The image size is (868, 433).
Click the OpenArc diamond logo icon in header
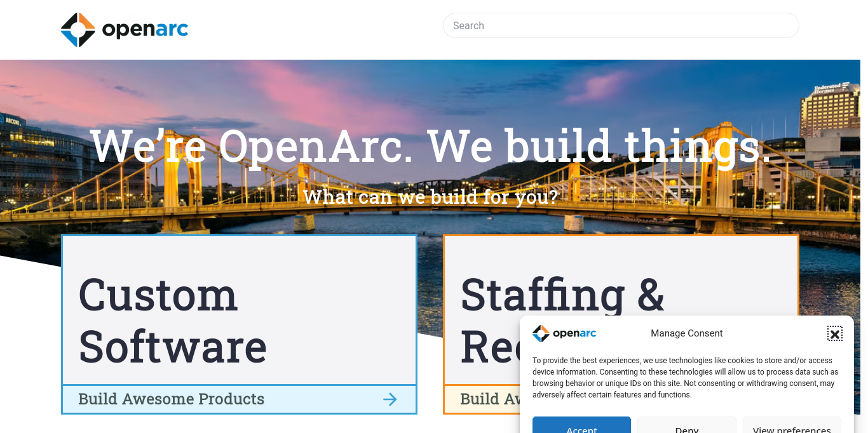(78, 30)
